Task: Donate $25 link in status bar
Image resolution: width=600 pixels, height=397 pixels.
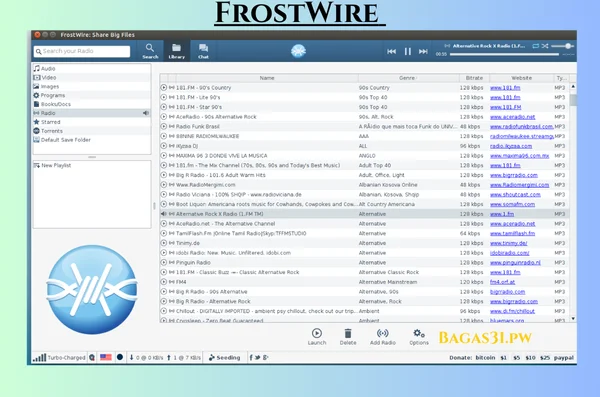Action: 545,358
